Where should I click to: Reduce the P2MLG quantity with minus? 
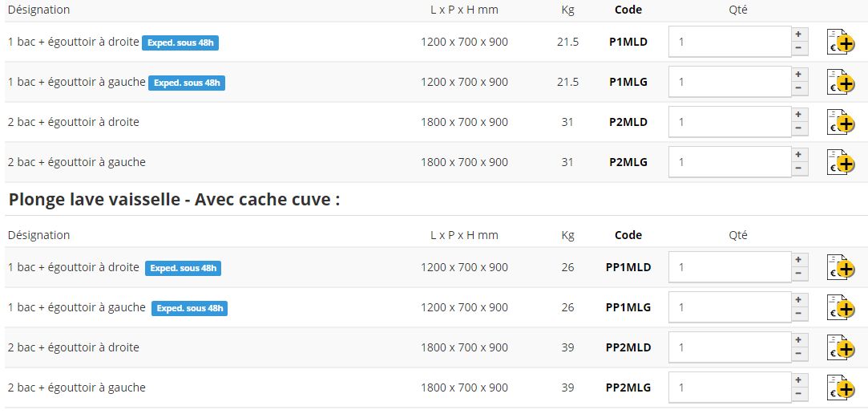point(798,169)
